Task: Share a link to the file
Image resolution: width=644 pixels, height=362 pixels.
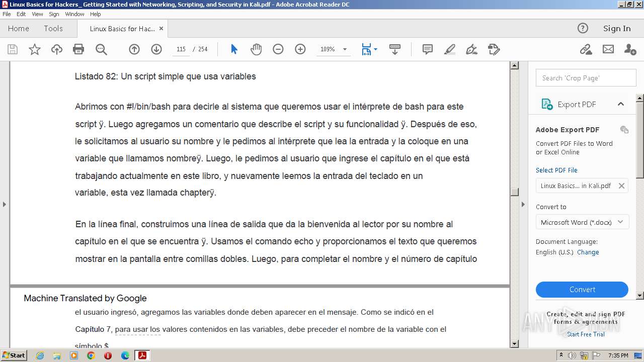Action: click(x=586, y=49)
